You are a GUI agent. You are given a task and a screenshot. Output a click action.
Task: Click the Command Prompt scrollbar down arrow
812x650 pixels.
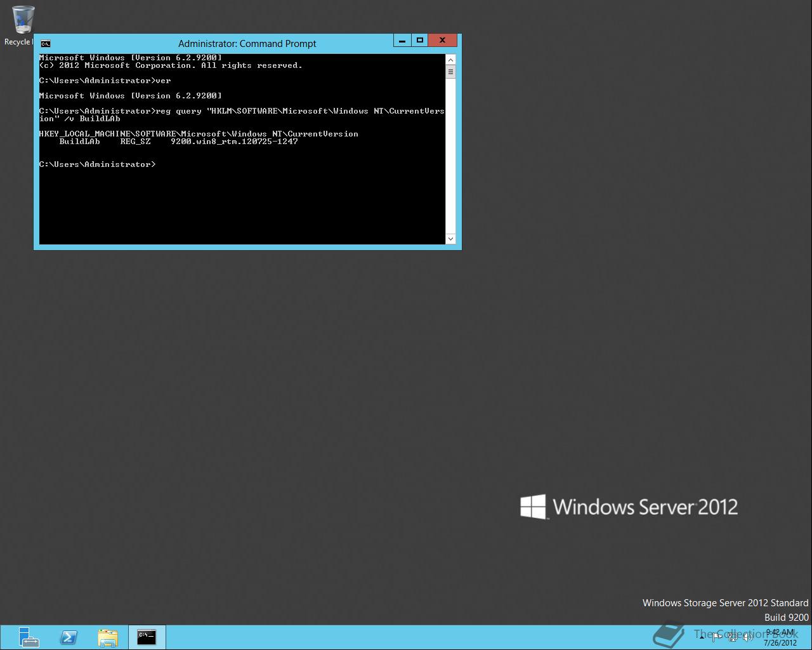click(450, 239)
